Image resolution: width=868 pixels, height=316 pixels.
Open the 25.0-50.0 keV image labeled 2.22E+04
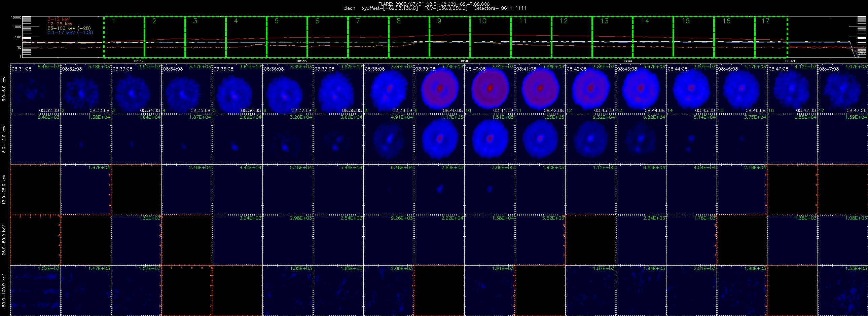439,240
